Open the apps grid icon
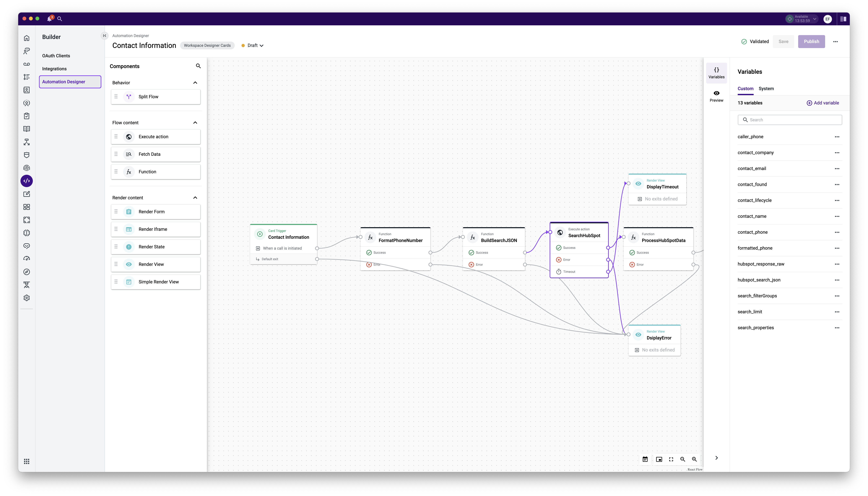The image size is (868, 496). tap(27, 461)
